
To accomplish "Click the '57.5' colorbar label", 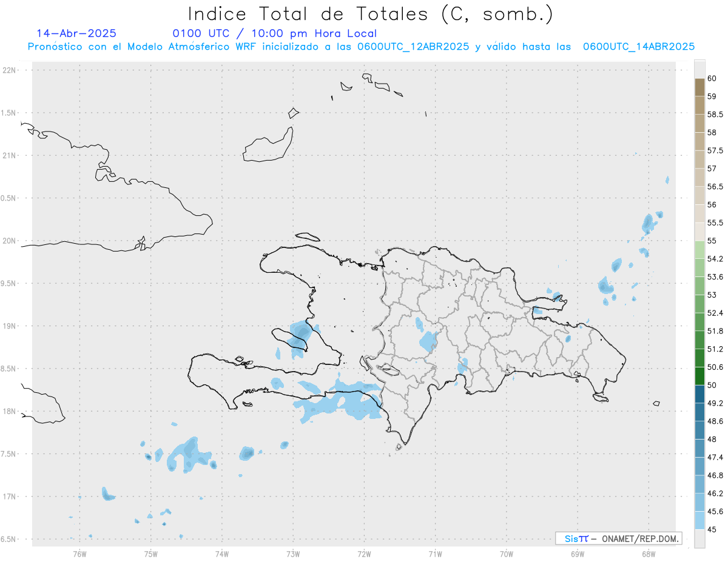I will [715, 150].
